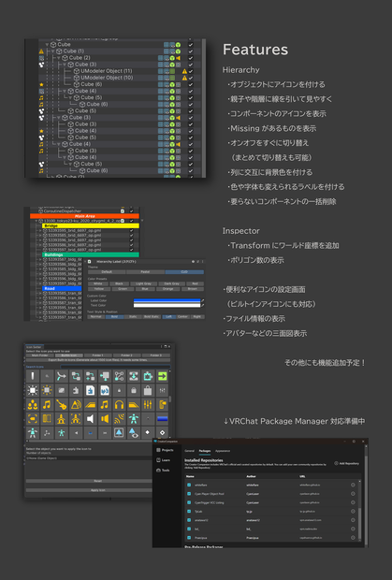Uncheck the active checkbox for CoroutineDispatcher
This screenshot has width=392, height=580.
[x=131, y=210]
